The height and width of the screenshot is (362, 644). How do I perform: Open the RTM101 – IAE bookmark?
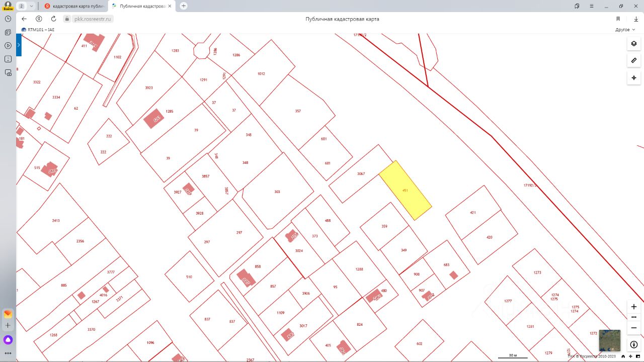(x=38, y=30)
